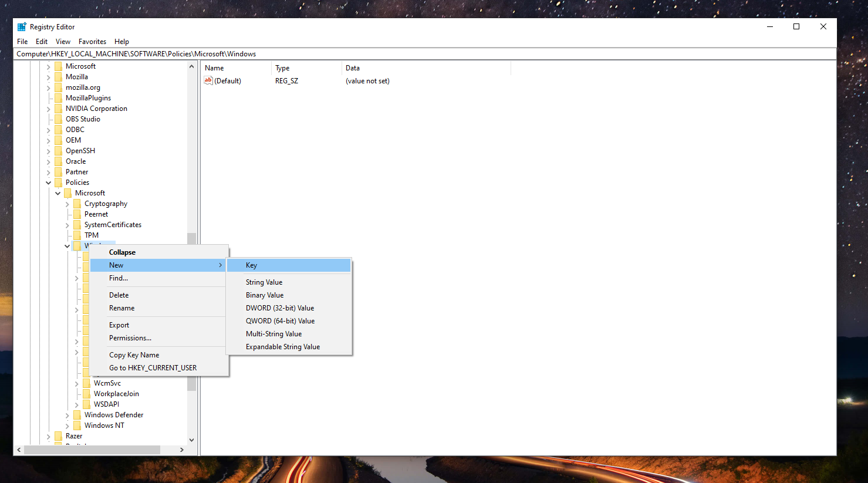Open the Edit menu
Screen dimensions: 868x483
[42, 42]
